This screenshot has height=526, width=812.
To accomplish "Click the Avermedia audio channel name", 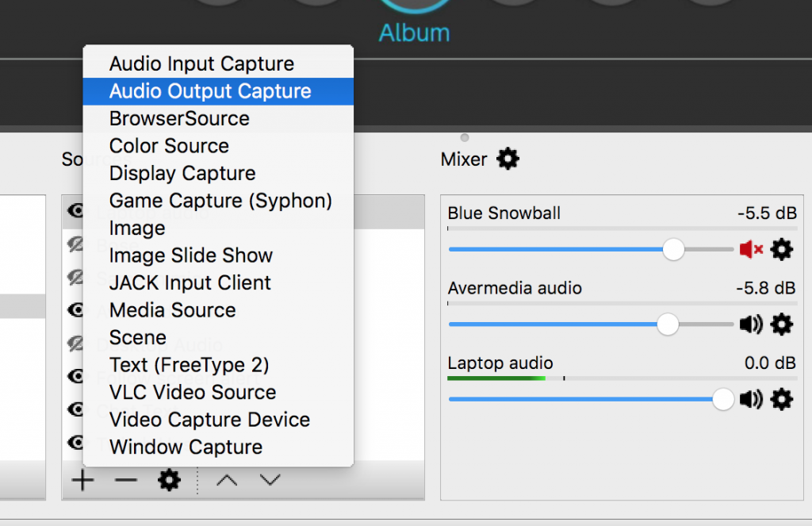I will coord(515,288).
